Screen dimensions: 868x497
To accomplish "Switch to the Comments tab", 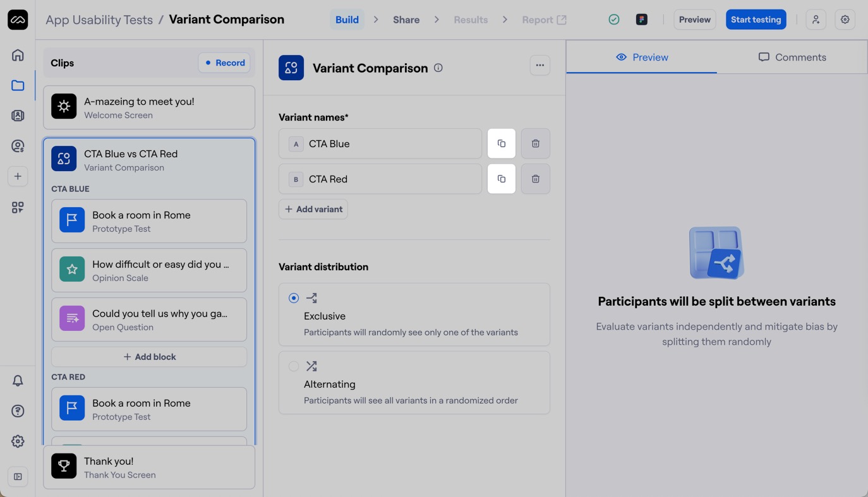I will [x=792, y=57].
